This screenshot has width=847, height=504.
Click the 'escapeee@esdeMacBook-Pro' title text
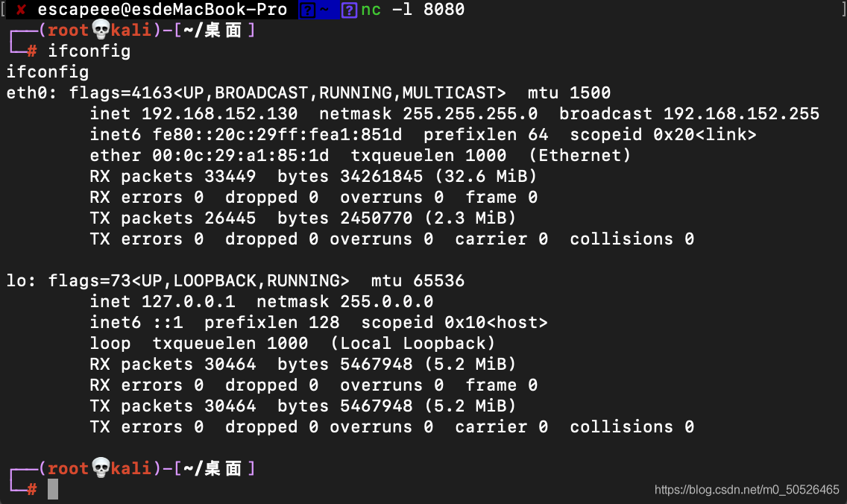(x=162, y=9)
